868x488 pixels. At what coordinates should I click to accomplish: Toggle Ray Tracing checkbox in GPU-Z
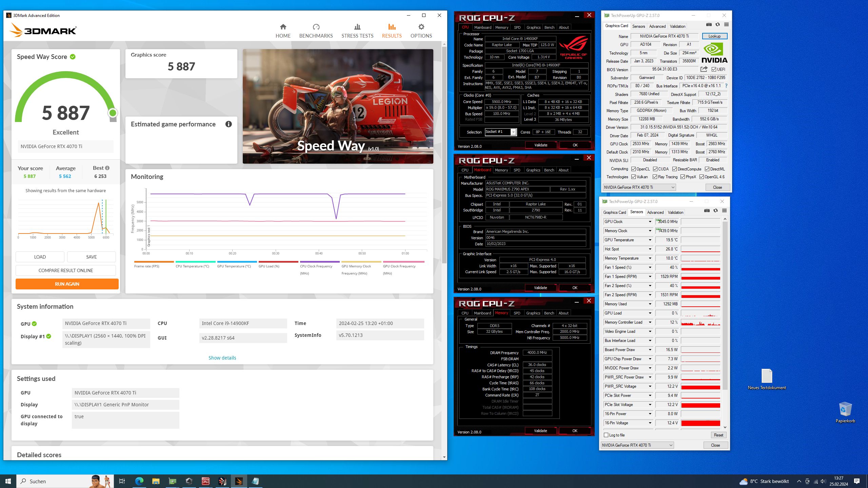point(655,177)
